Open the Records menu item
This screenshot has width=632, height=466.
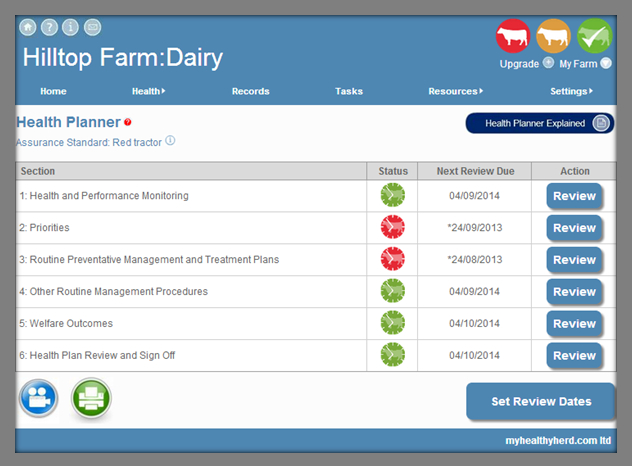[x=250, y=92]
